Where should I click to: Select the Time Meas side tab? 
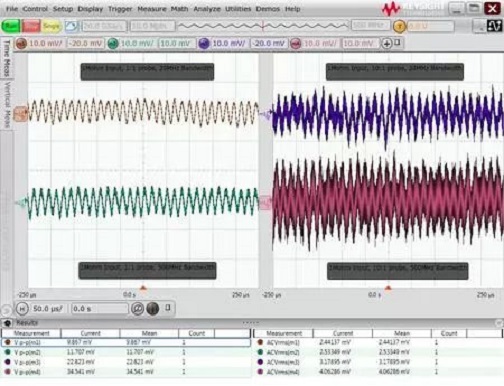click(6, 57)
